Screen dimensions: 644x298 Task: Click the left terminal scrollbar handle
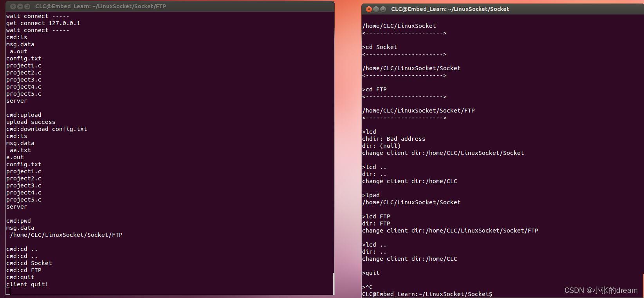click(334, 283)
